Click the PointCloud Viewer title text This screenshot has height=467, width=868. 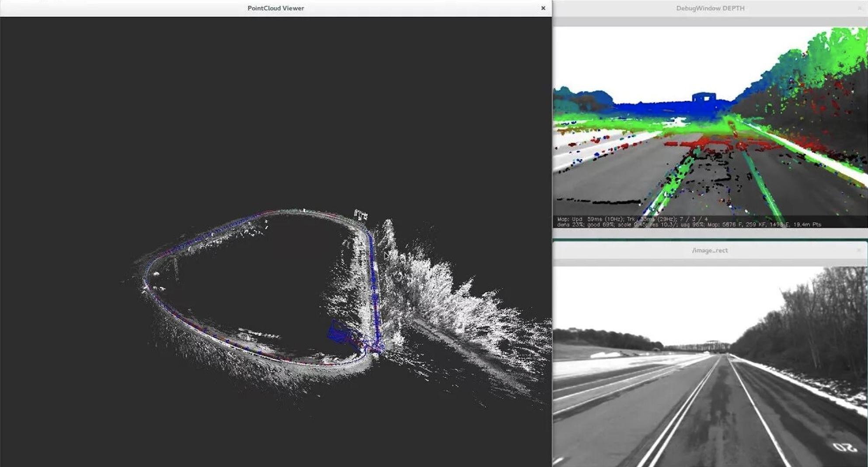[275, 8]
